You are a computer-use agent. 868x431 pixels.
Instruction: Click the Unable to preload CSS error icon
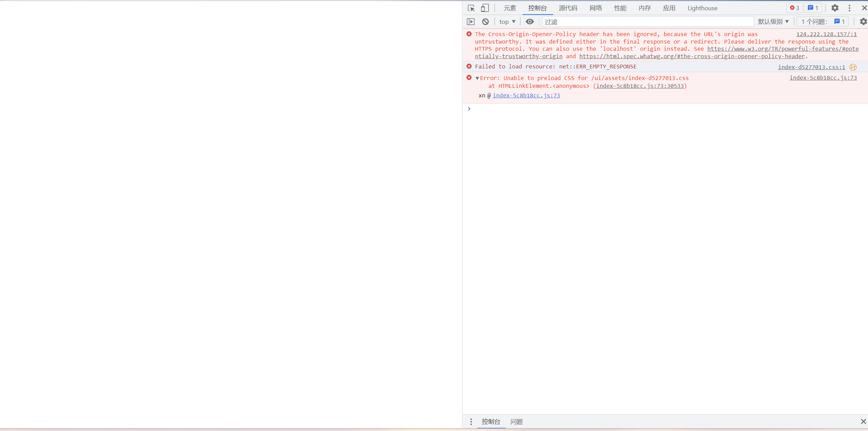click(469, 78)
